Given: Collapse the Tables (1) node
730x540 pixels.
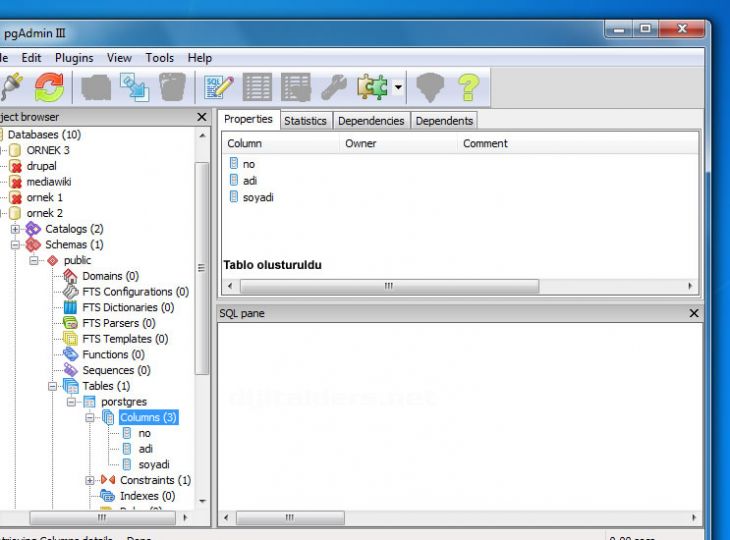Looking at the screenshot, I should pyautogui.click(x=53, y=386).
